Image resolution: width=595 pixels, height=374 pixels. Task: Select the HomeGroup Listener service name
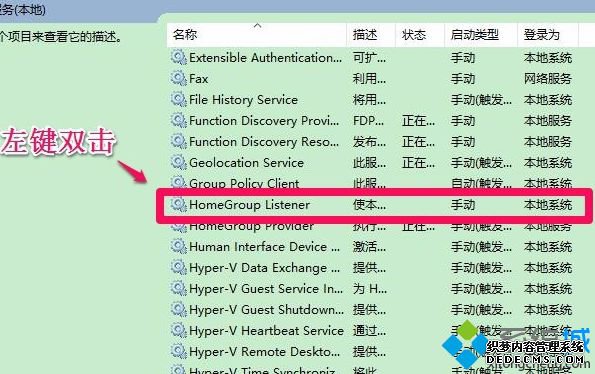click(249, 205)
